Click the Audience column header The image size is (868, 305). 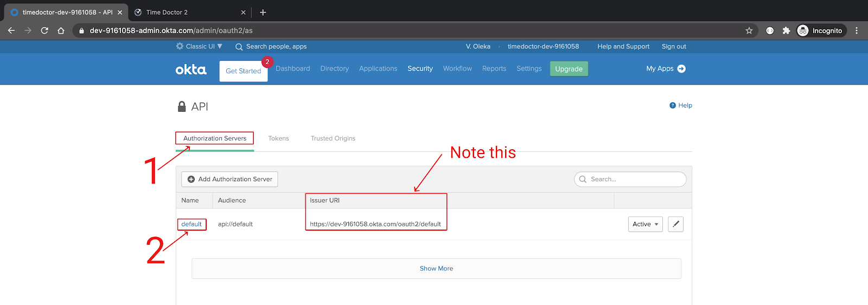pyautogui.click(x=232, y=200)
